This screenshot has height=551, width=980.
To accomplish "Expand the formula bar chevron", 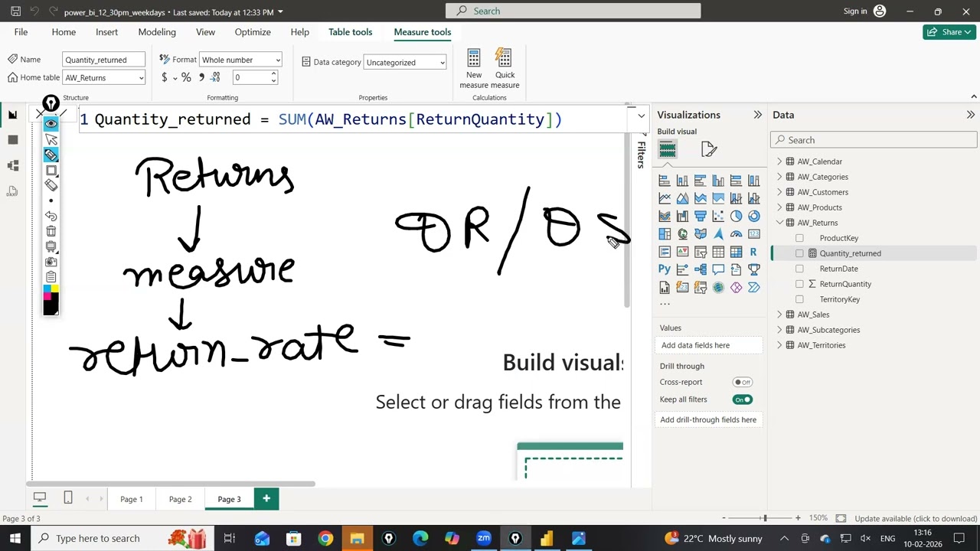I will click(x=641, y=116).
